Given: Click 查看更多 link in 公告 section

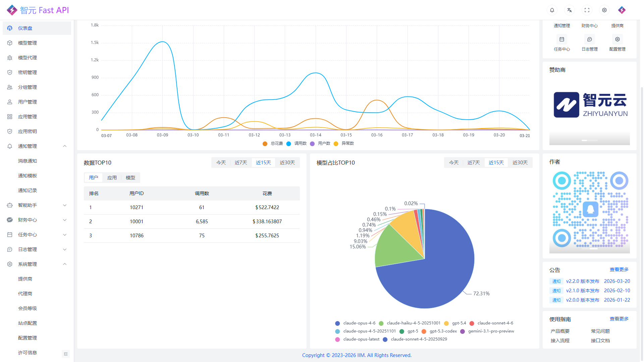Looking at the screenshot, I should 619,269.
